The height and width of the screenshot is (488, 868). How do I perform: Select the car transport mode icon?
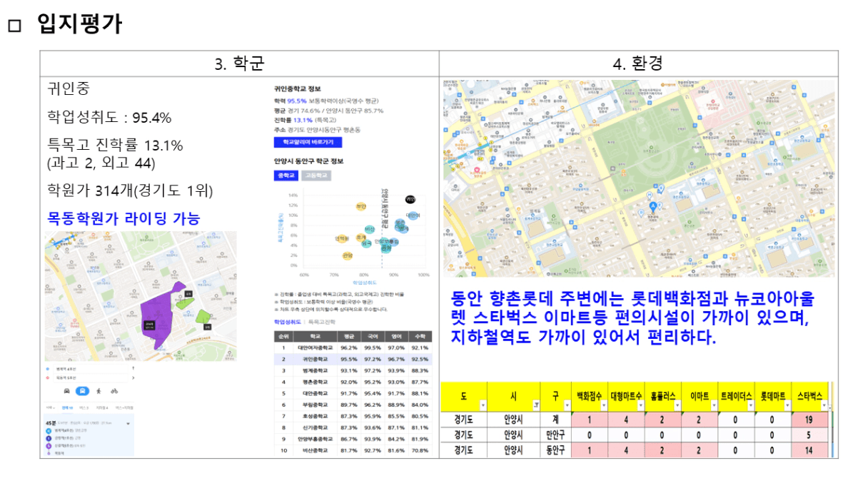point(67,391)
